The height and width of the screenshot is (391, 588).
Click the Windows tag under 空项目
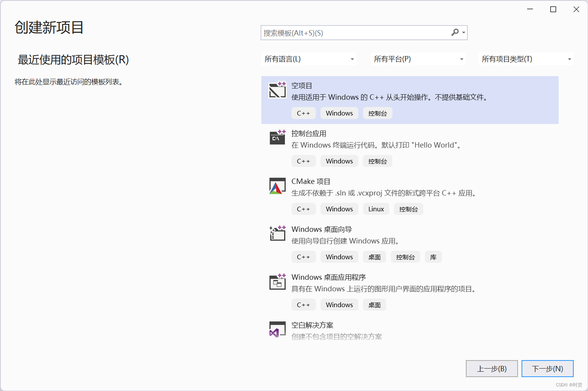point(339,113)
